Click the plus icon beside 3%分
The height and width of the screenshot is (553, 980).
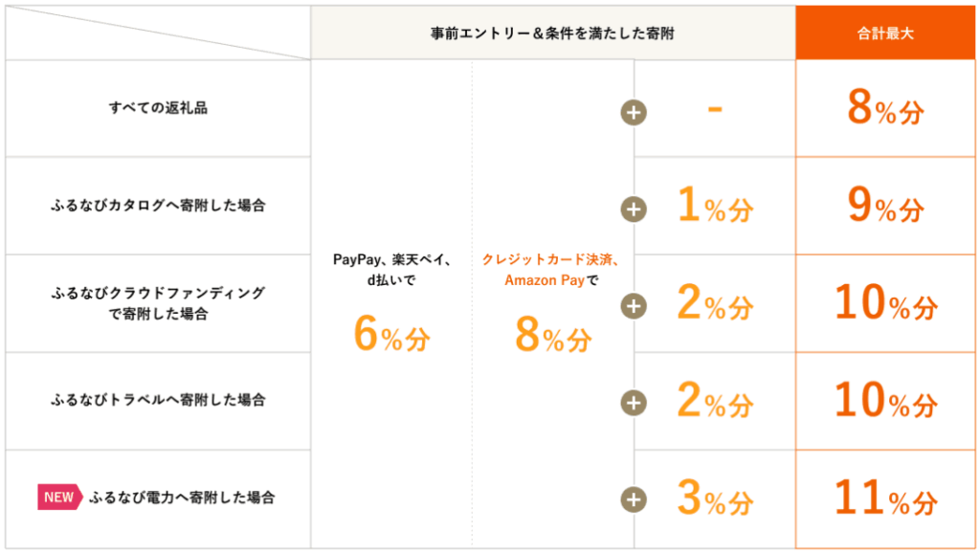pyautogui.click(x=634, y=499)
